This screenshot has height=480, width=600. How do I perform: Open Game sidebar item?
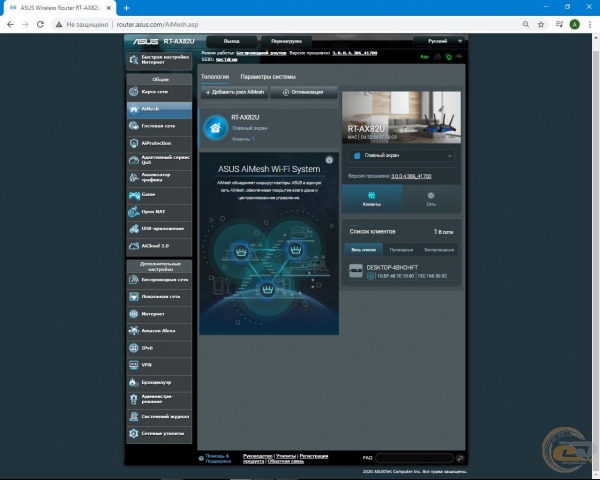click(159, 195)
